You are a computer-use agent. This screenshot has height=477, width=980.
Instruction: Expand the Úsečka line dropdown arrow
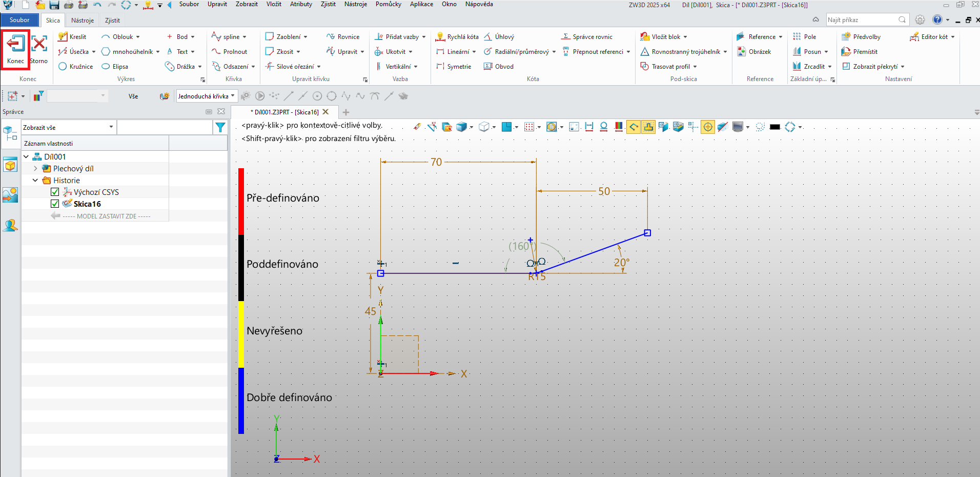point(94,52)
